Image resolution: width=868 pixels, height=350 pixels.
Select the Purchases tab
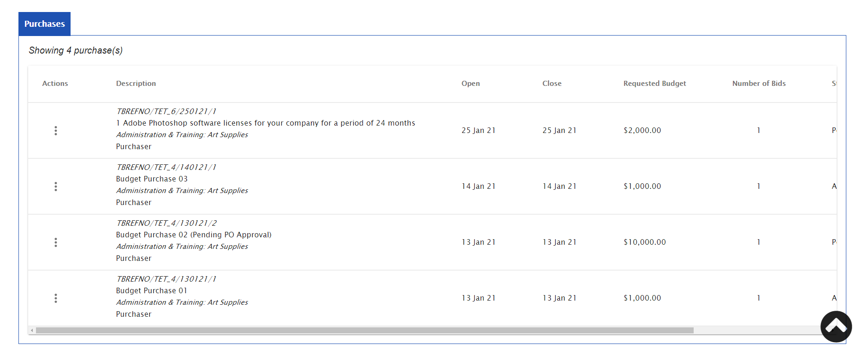point(44,24)
